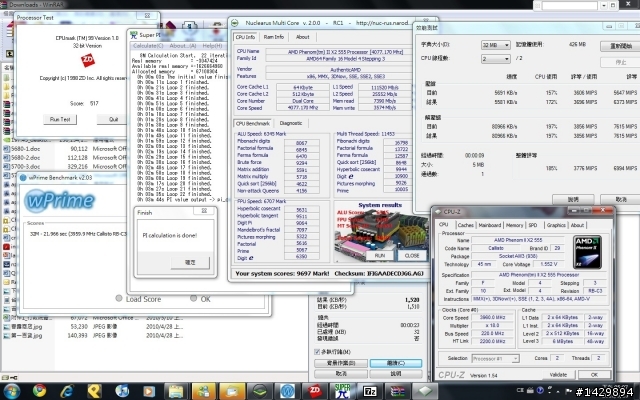Click Quit button in Processor Test
The height and width of the screenshot is (400, 640).
tap(113, 119)
